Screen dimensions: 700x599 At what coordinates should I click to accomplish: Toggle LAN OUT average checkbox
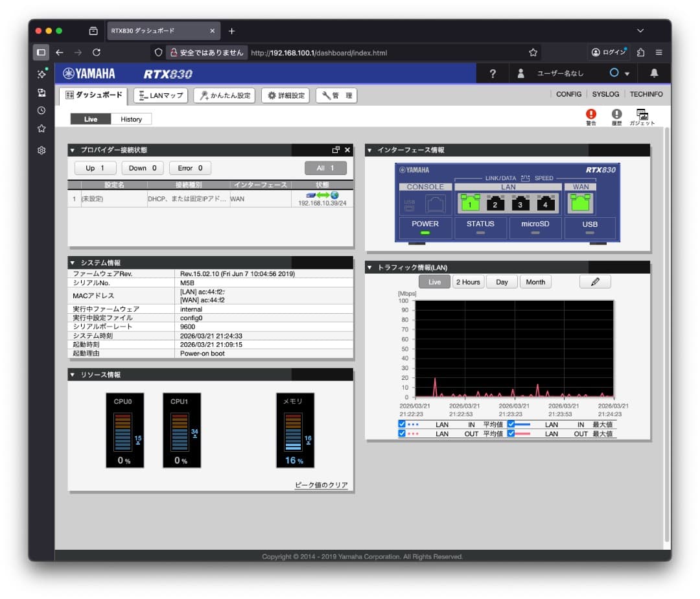402,434
